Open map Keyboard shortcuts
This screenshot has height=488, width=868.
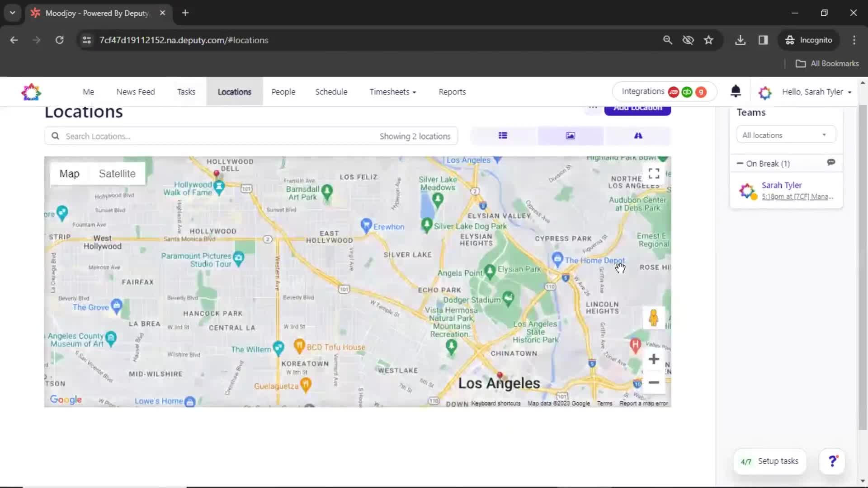pos(495,404)
